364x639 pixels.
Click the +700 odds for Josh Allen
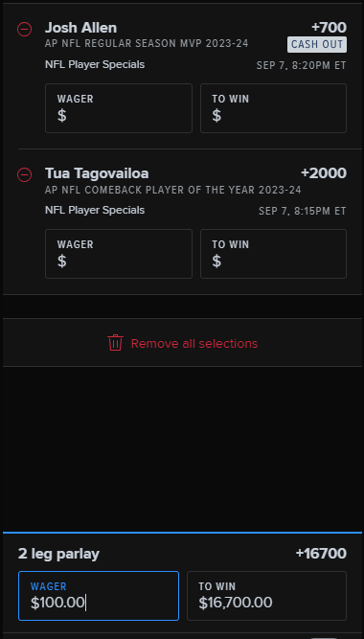click(x=329, y=28)
